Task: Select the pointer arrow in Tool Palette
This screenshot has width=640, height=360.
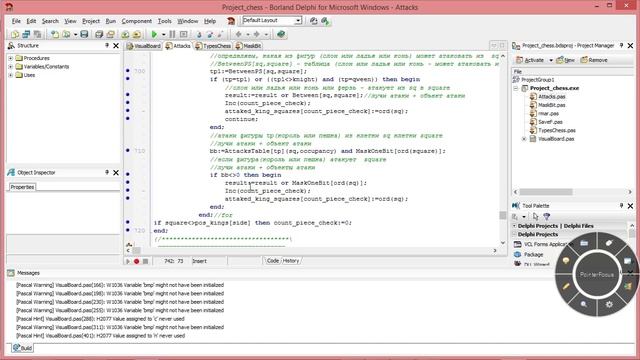Action: pyautogui.click(x=536, y=216)
